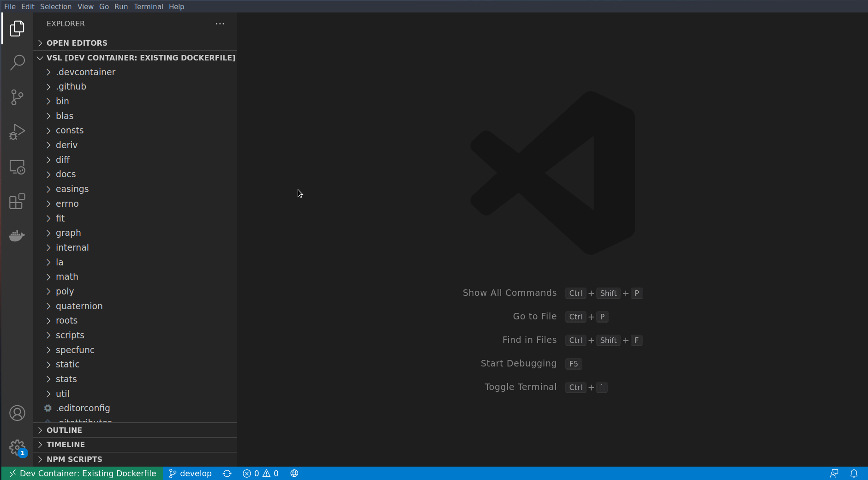This screenshot has height=480, width=868.
Task: Expand the util folder
Action: coord(135,394)
